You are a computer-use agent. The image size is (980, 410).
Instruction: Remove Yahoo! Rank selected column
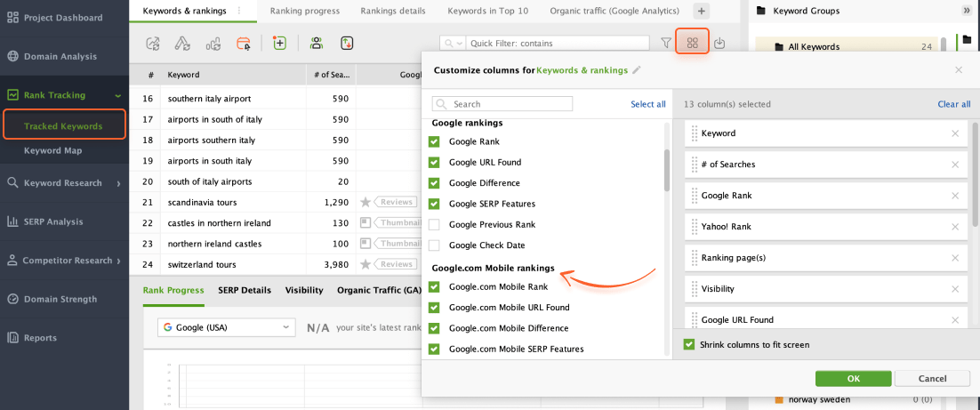point(954,227)
